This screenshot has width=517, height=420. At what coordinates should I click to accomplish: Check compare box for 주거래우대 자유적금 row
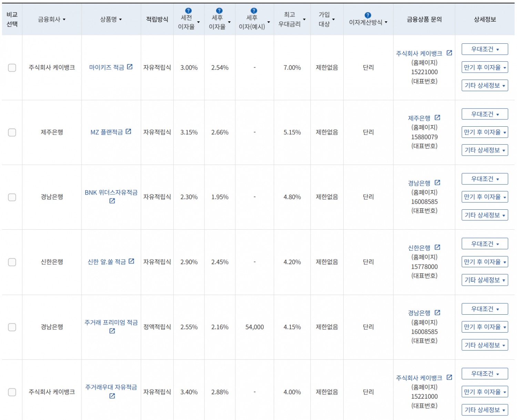[12, 392]
